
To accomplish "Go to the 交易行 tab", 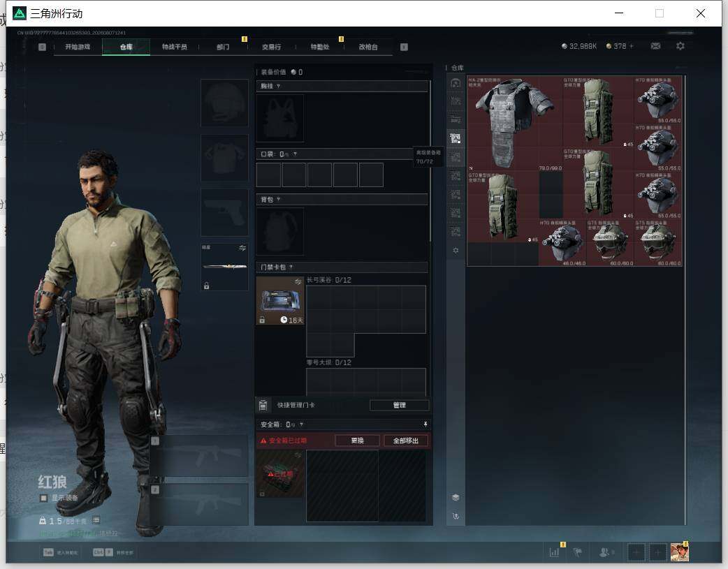I will click(271, 47).
